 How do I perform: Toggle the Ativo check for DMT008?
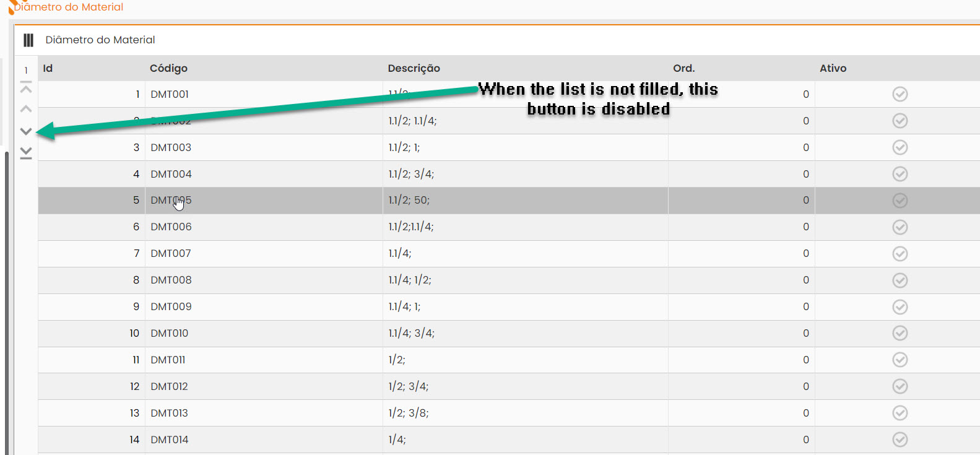coord(900,280)
